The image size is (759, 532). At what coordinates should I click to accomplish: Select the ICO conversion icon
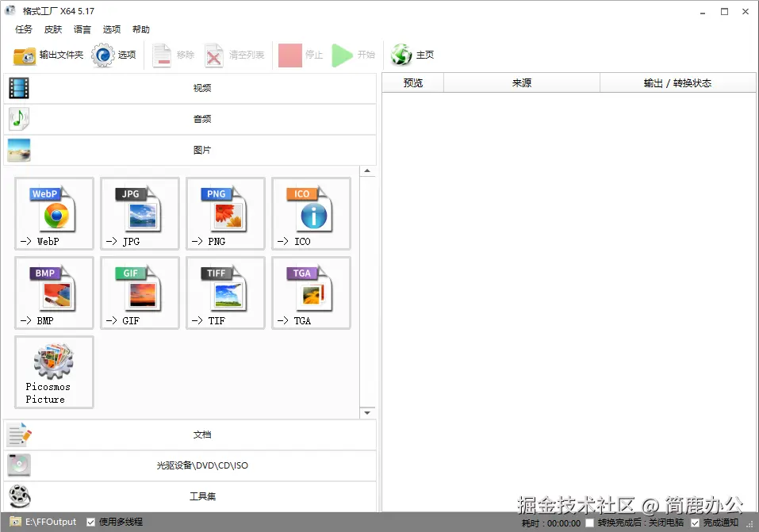tap(311, 213)
